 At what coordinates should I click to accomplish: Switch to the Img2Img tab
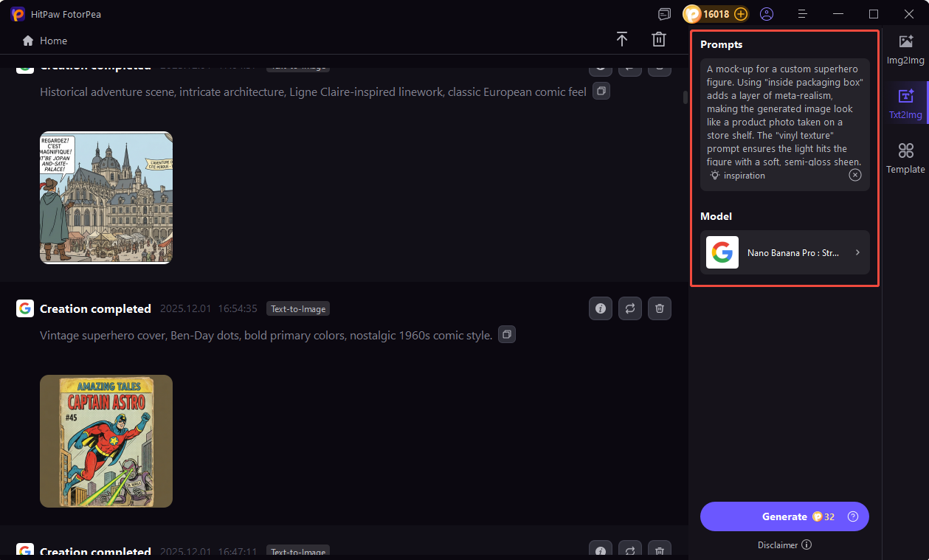tap(905, 48)
